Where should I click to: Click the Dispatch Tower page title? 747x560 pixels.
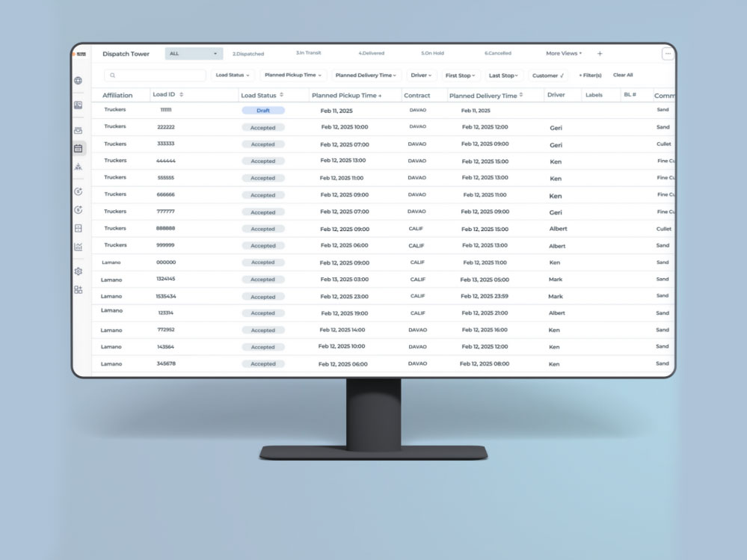click(x=126, y=54)
